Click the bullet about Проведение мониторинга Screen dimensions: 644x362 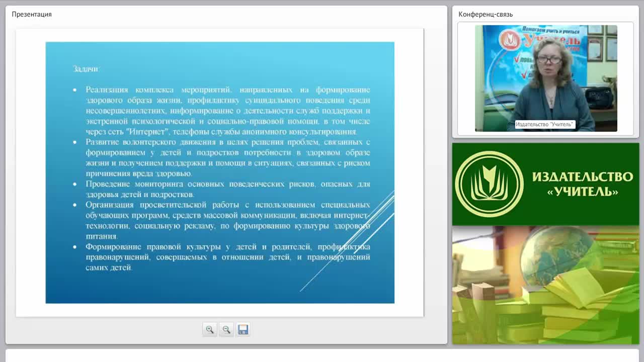click(x=227, y=189)
